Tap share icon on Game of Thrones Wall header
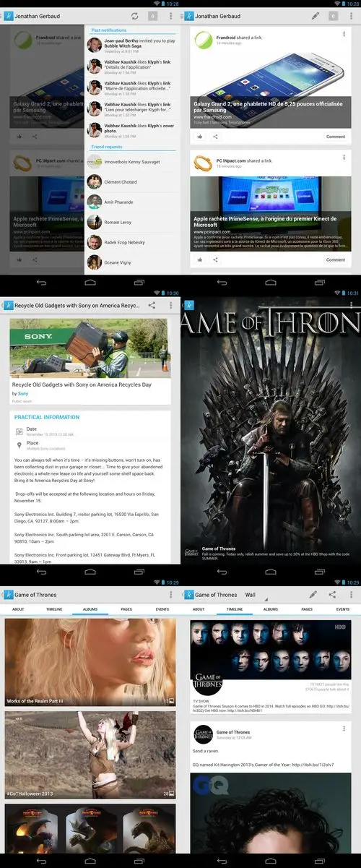The height and width of the screenshot is (868, 361). point(332,595)
